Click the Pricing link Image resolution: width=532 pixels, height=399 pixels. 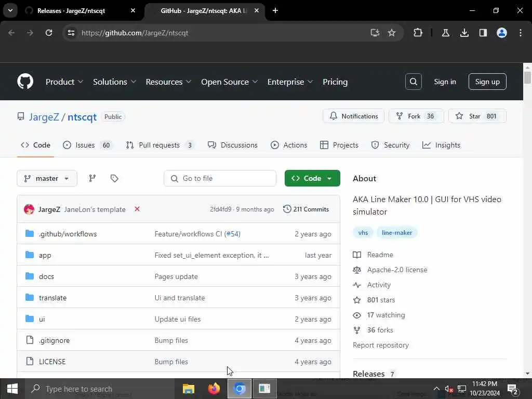pyautogui.click(x=335, y=82)
